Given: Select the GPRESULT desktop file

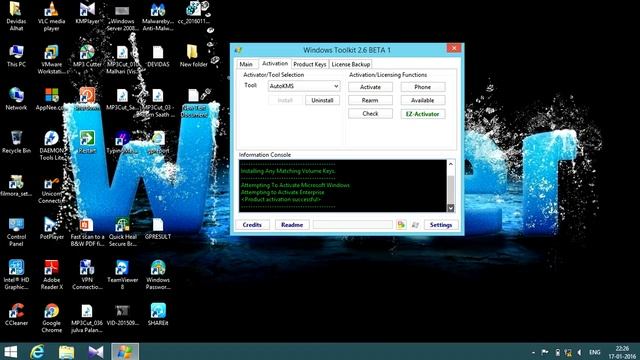Looking at the screenshot, I should click(158, 228).
